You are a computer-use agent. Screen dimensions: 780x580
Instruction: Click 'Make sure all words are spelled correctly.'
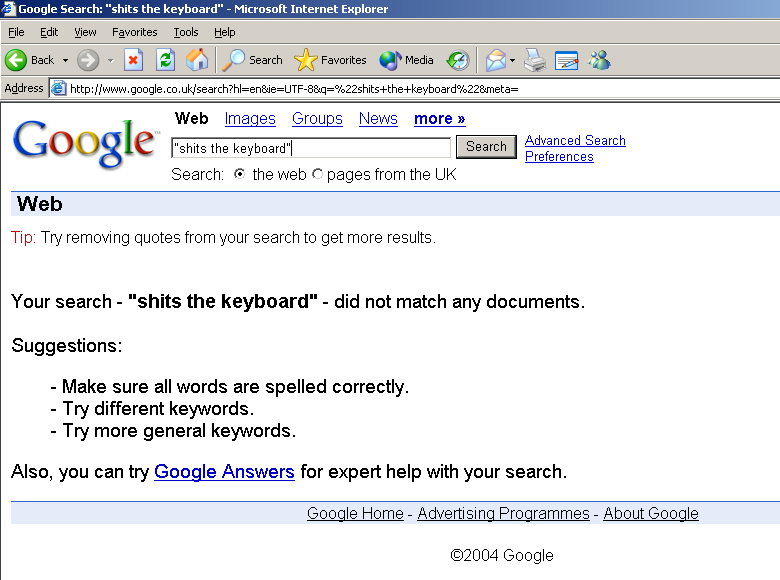coord(235,387)
